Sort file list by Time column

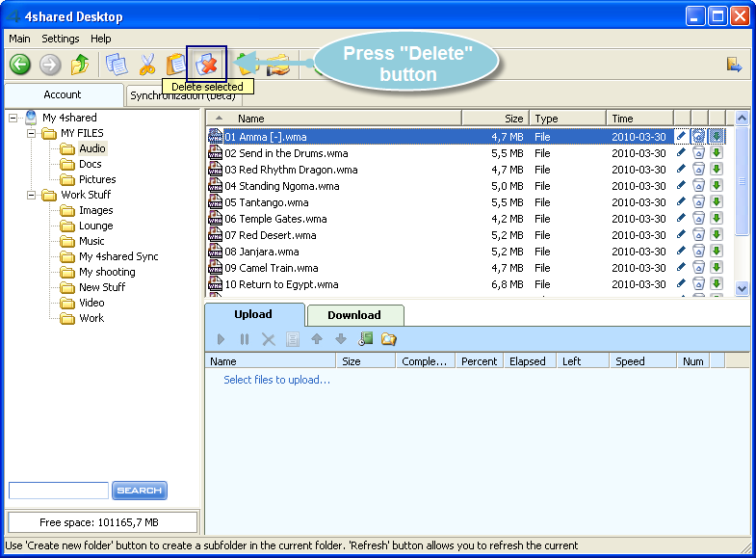(x=639, y=119)
